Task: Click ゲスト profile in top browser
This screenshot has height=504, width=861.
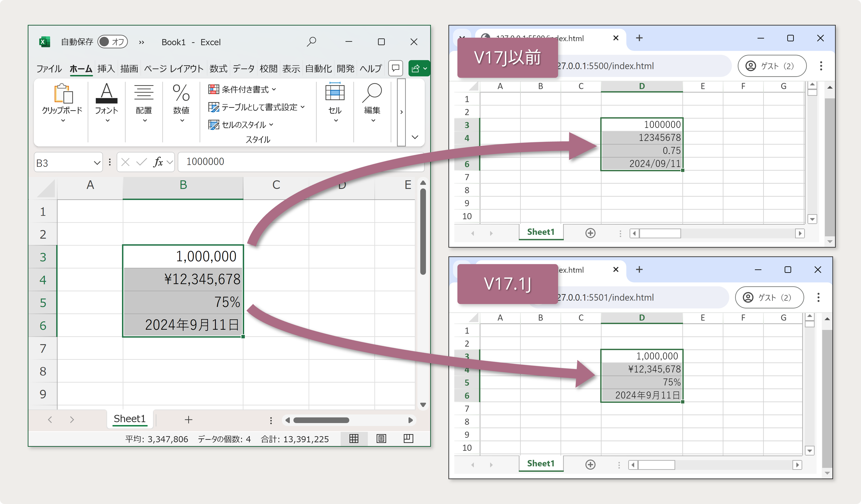Action: [x=772, y=66]
